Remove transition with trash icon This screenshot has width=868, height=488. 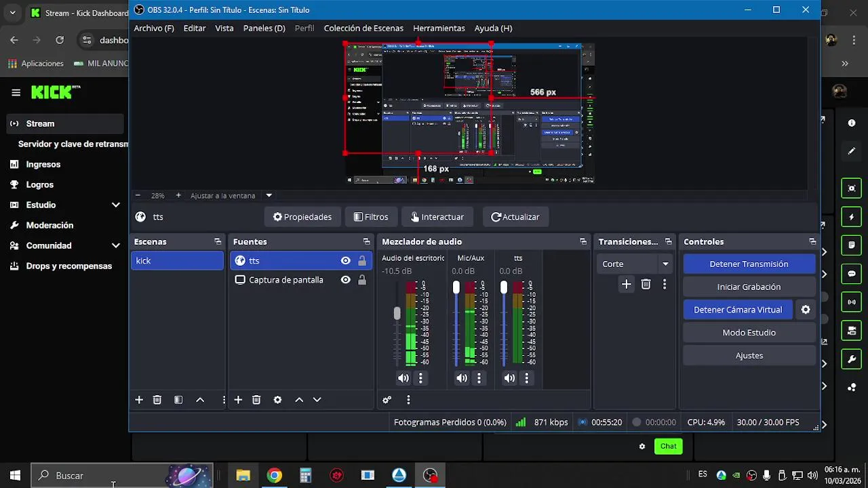(646, 285)
